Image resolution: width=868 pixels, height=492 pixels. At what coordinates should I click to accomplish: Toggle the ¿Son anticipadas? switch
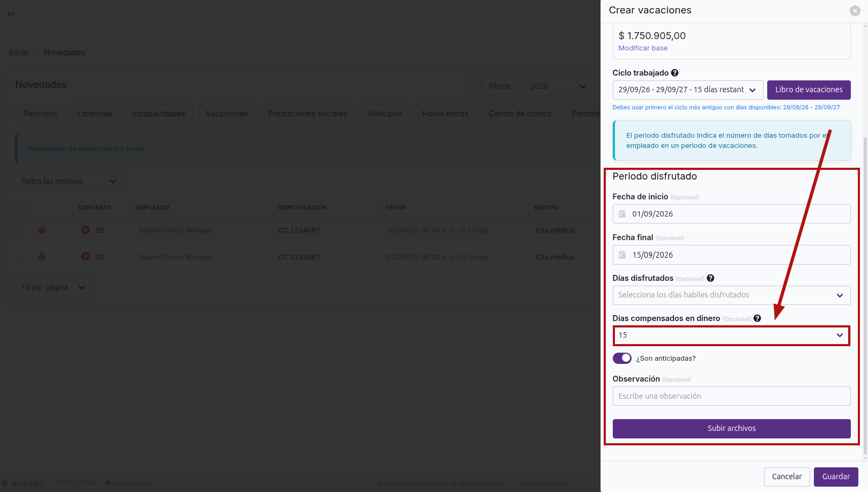[622, 358]
